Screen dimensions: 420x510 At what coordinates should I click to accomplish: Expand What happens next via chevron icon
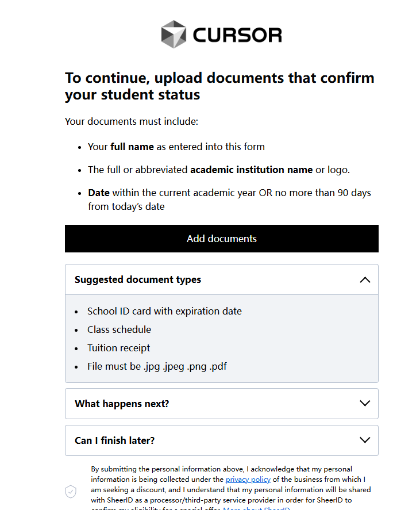365,403
